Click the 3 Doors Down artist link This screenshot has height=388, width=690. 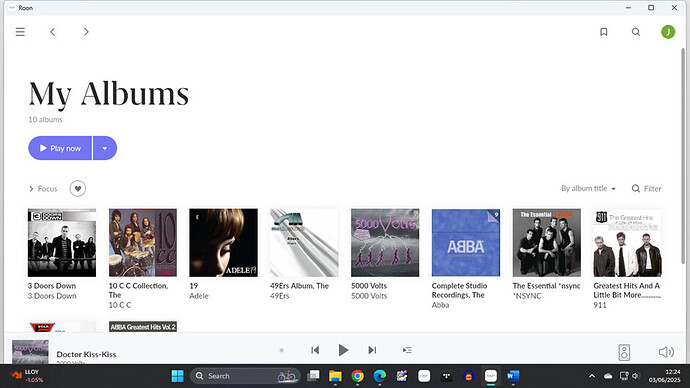pos(52,296)
